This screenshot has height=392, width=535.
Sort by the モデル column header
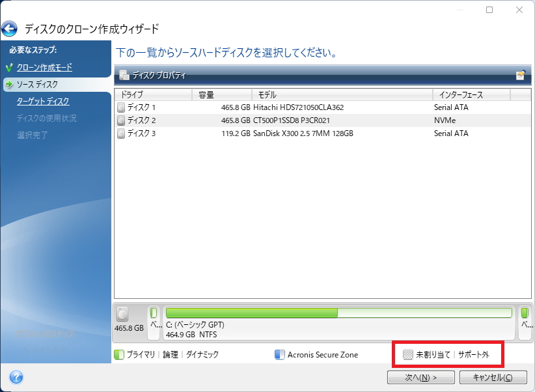pos(342,94)
